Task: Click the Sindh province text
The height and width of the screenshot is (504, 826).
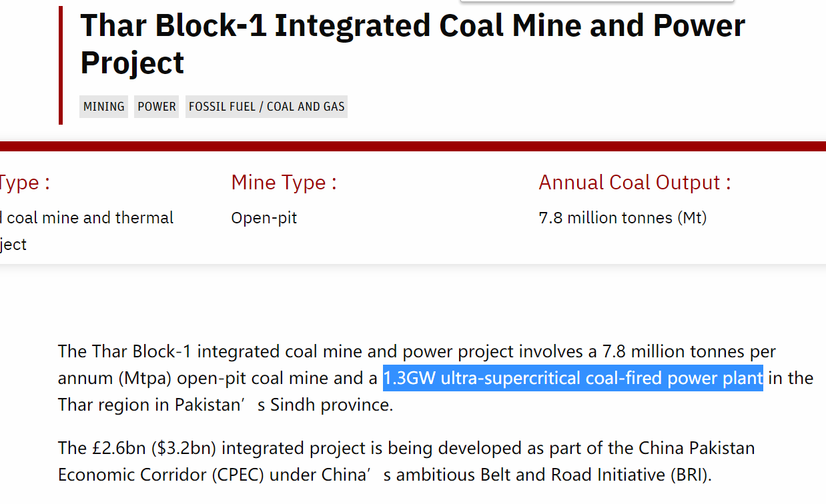Action: (x=330, y=405)
